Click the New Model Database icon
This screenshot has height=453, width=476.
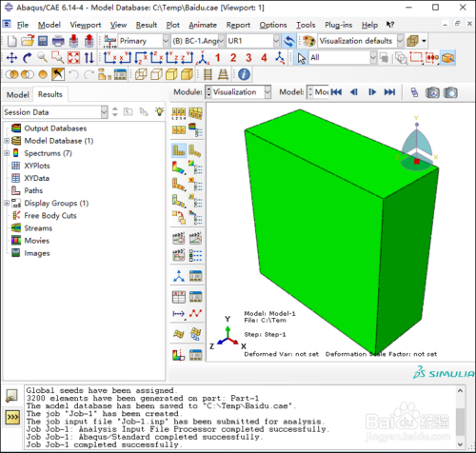point(12,41)
